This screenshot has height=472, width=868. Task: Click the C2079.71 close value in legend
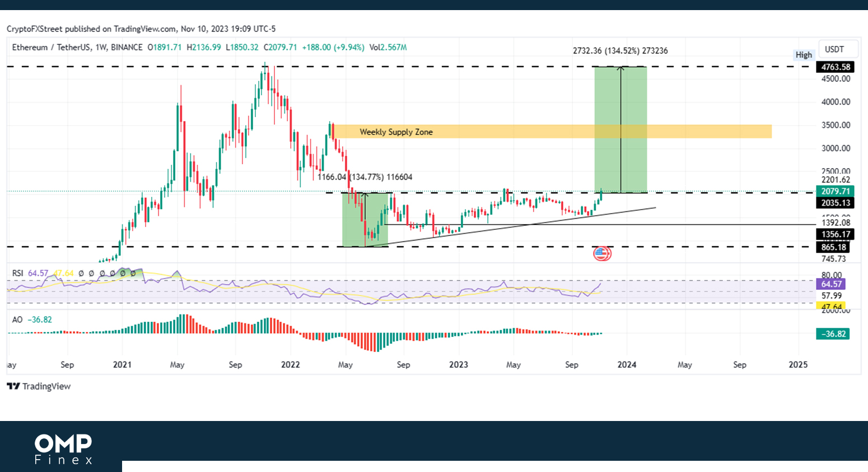(280, 48)
